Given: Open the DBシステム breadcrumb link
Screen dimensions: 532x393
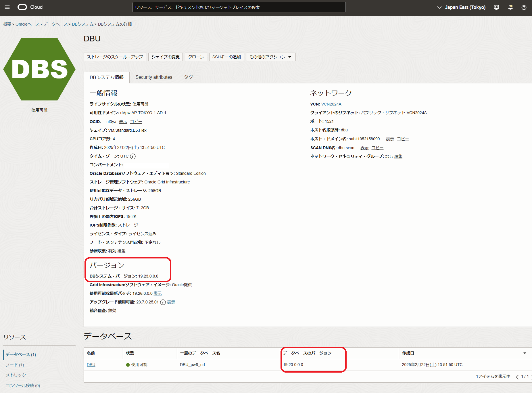Looking at the screenshot, I should pyautogui.click(x=83, y=24).
